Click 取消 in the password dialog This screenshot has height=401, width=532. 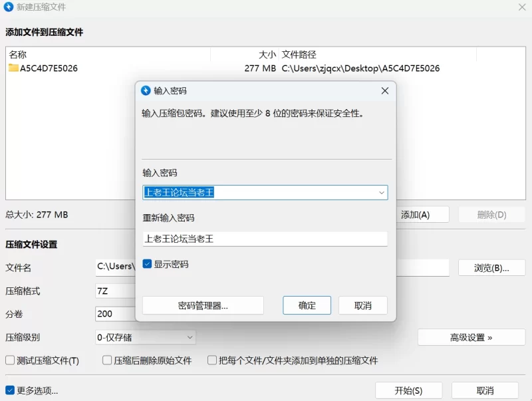[x=362, y=305]
